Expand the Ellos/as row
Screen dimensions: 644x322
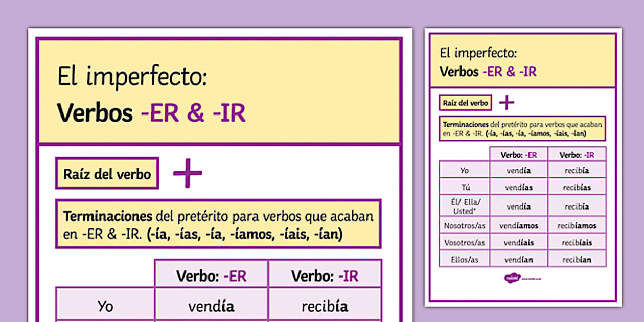pos(464,259)
